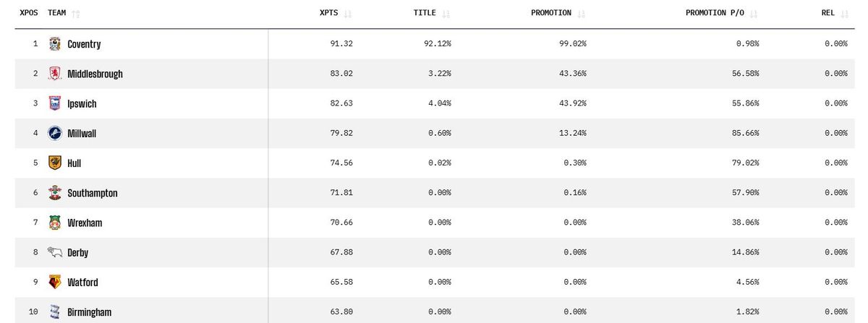Open the Derby team name link
This screenshot has width=868, height=323.
tap(78, 253)
